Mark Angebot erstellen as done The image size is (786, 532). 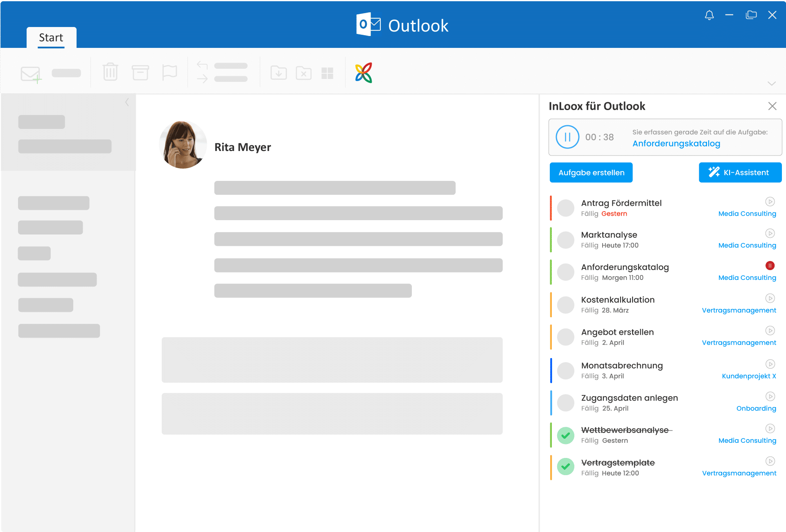566,337
